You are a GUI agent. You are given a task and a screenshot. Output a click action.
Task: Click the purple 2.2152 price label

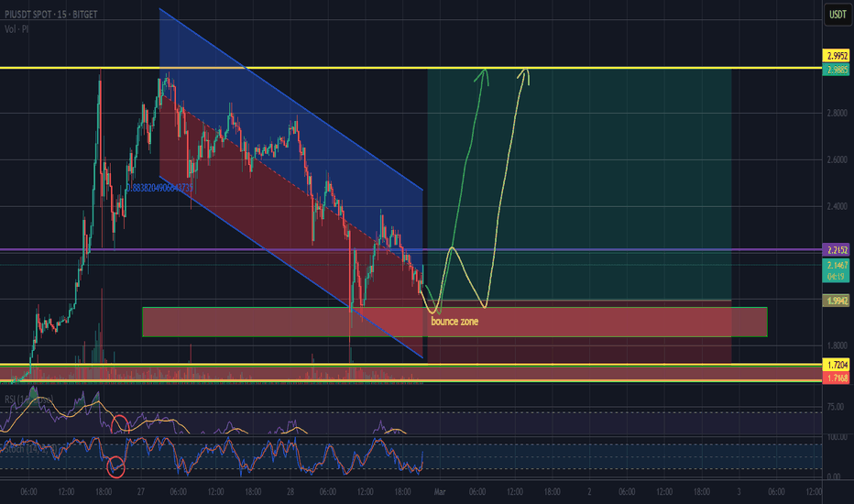tap(837, 250)
